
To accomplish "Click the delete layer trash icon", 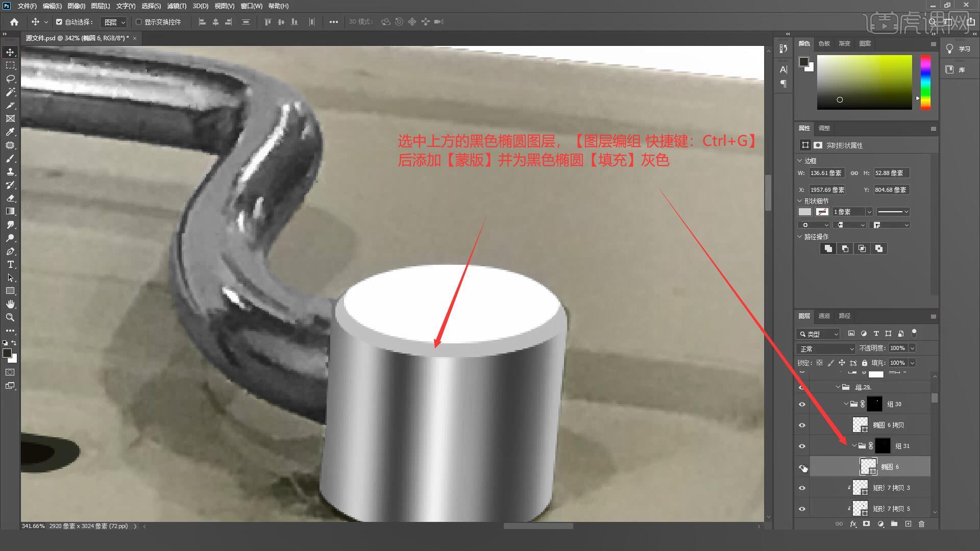I will [x=921, y=524].
